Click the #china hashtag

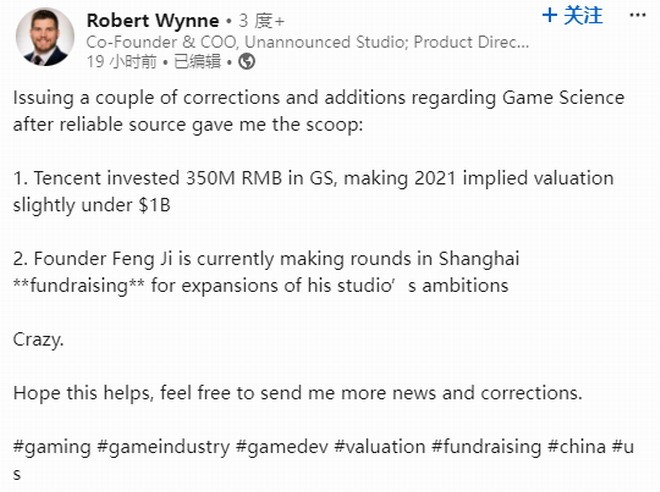pos(576,447)
